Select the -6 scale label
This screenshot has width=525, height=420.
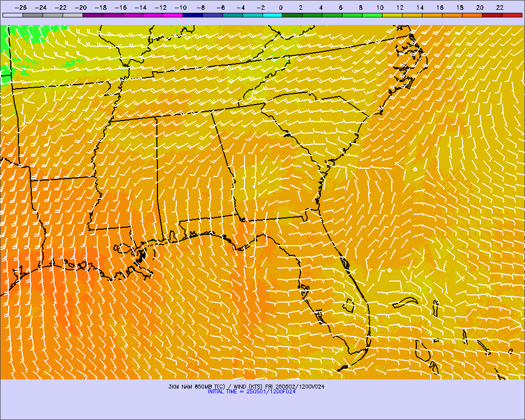[220, 8]
